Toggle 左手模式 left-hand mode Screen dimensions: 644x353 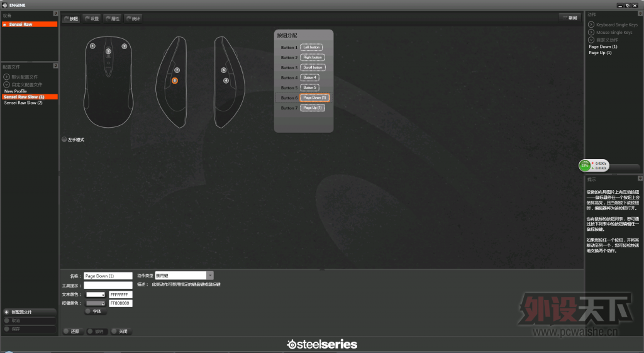(65, 139)
